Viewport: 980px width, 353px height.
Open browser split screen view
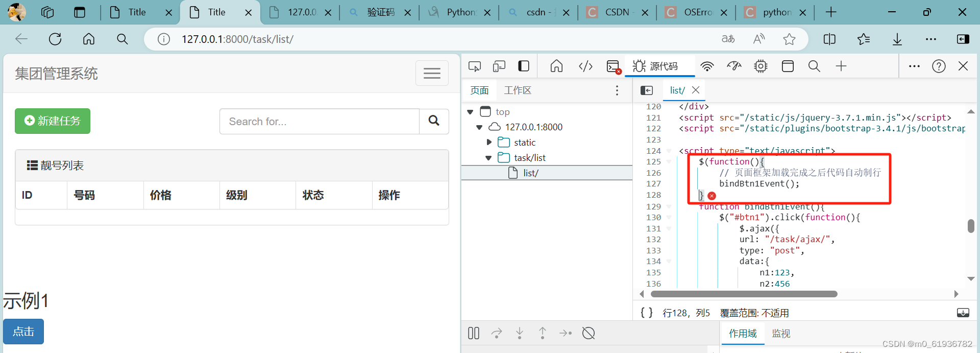click(x=829, y=39)
